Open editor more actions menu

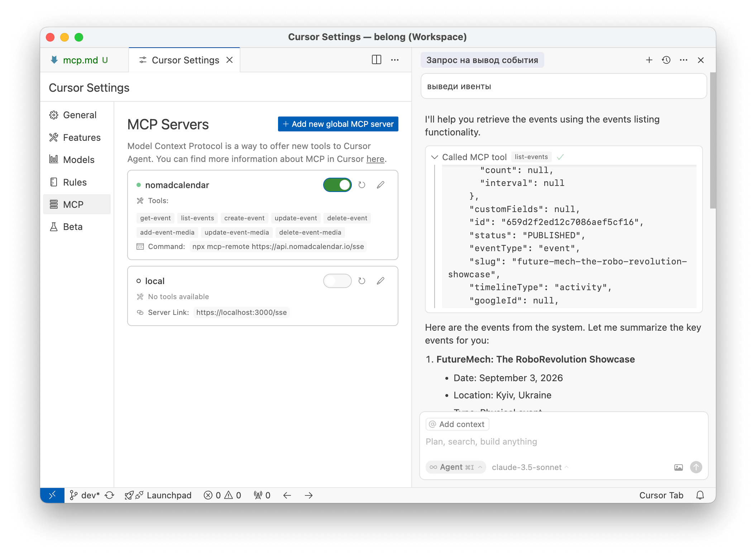pyautogui.click(x=395, y=60)
